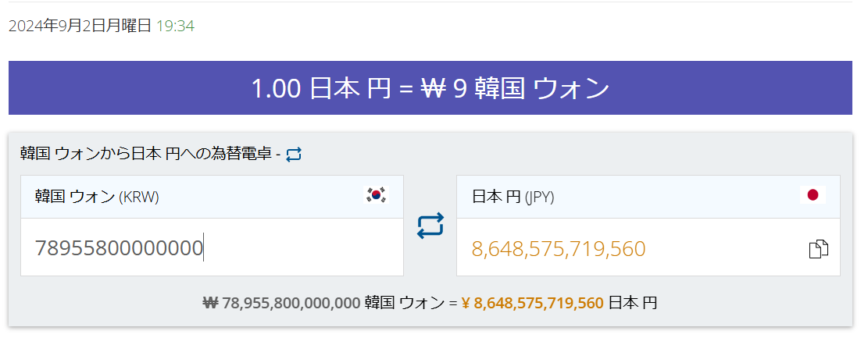Click the South Korea flag icon
868x338 pixels.
[x=377, y=195]
